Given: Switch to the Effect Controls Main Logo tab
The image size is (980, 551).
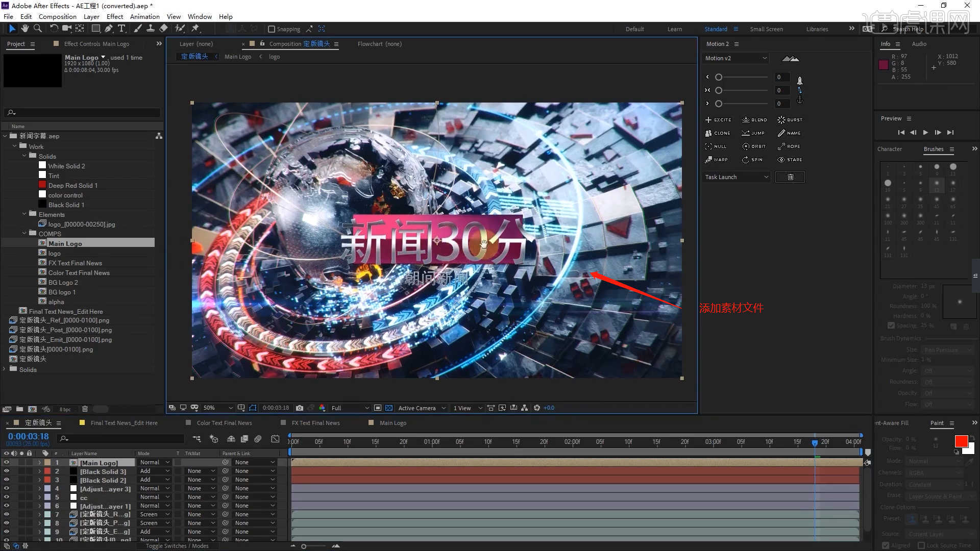Looking at the screenshot, I should click(96, 44).
